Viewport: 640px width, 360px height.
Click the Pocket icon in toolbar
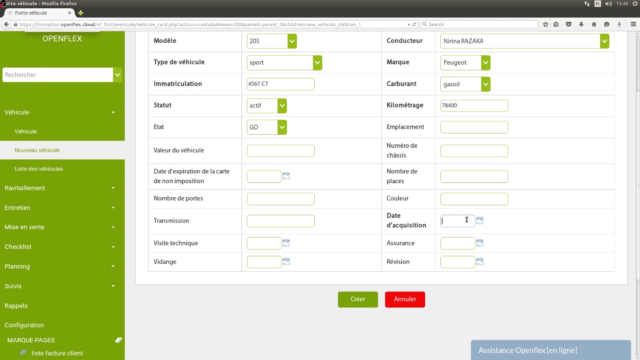[x=569, y=24]
